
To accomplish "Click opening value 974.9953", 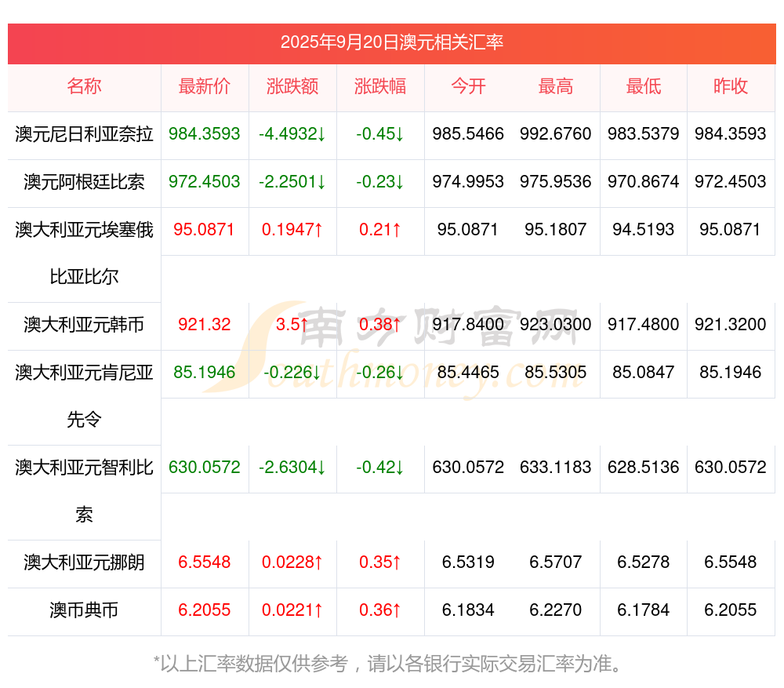I will pos(468,182).
